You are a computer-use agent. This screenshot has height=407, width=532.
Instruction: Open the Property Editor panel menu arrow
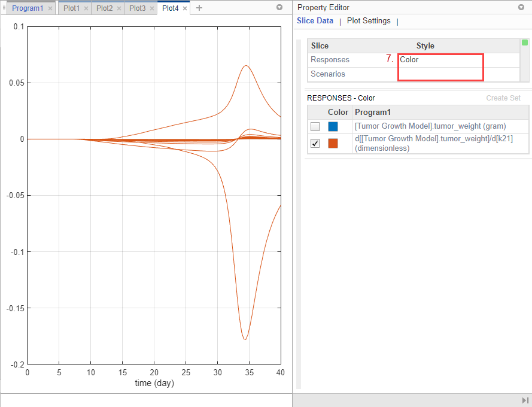521,7
